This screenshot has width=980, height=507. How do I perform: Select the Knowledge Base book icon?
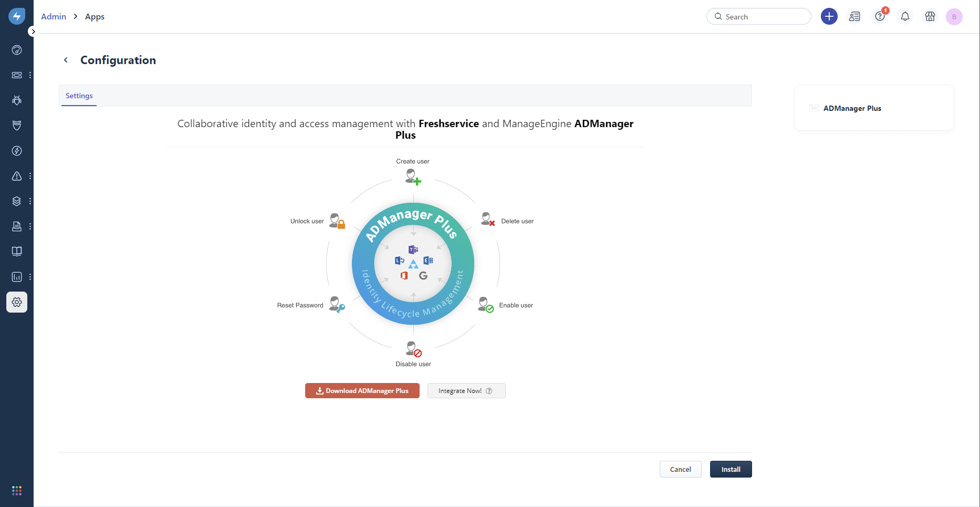(16, 251)
